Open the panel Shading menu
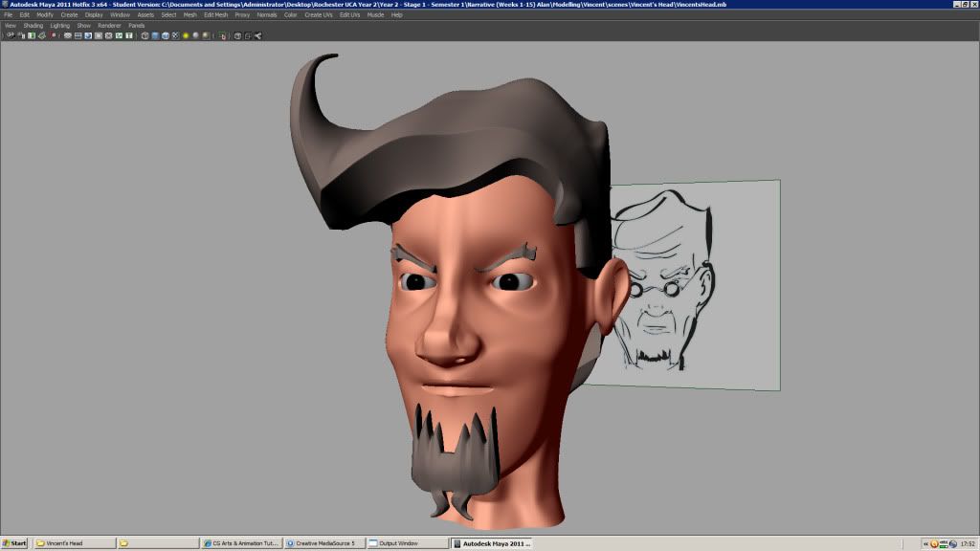 pyautogui.click(x=33, y=26)
